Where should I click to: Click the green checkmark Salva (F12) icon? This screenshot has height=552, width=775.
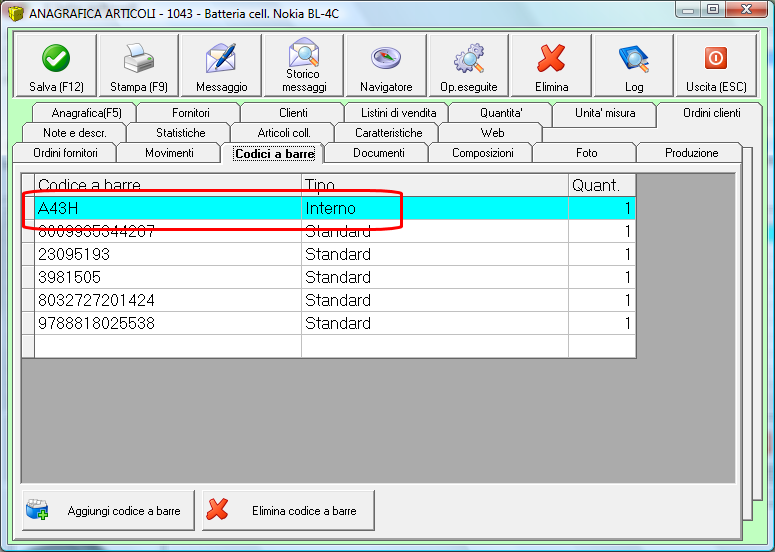point(55,58)
